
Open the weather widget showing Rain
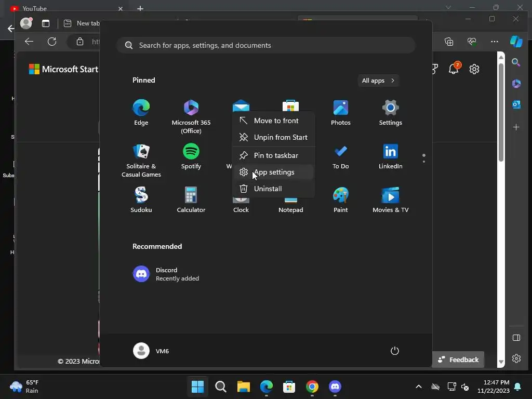tap(24, 387)
